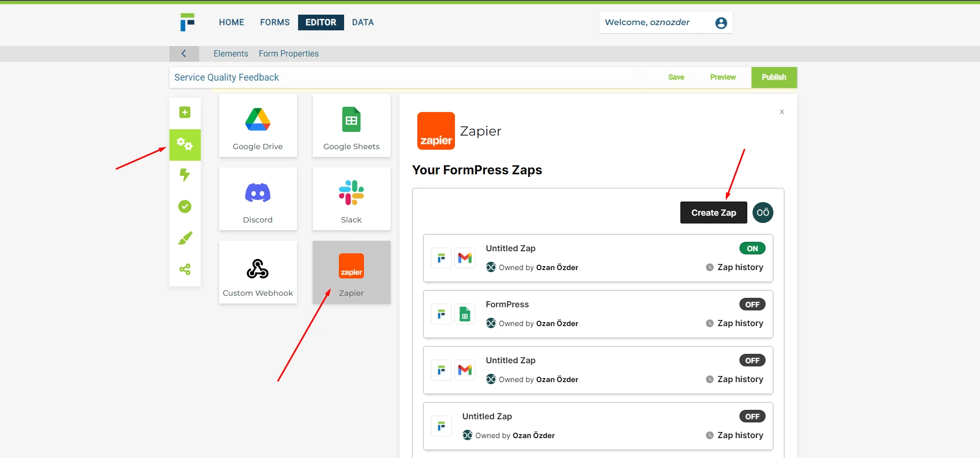Open the EDITOR menu item
The image size is (980, 458).
tap(321, 23)
